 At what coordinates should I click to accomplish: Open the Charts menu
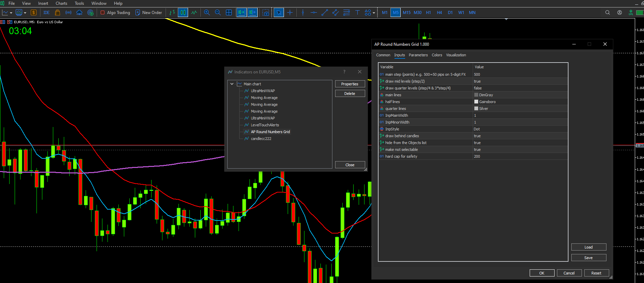[x=61, y=3]
